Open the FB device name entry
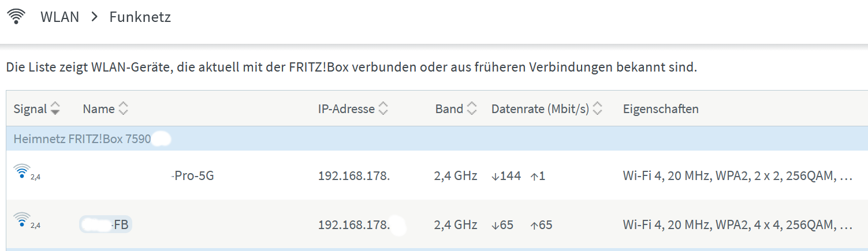This screenshot has width=868, height=251. click(x=120, y=224)
